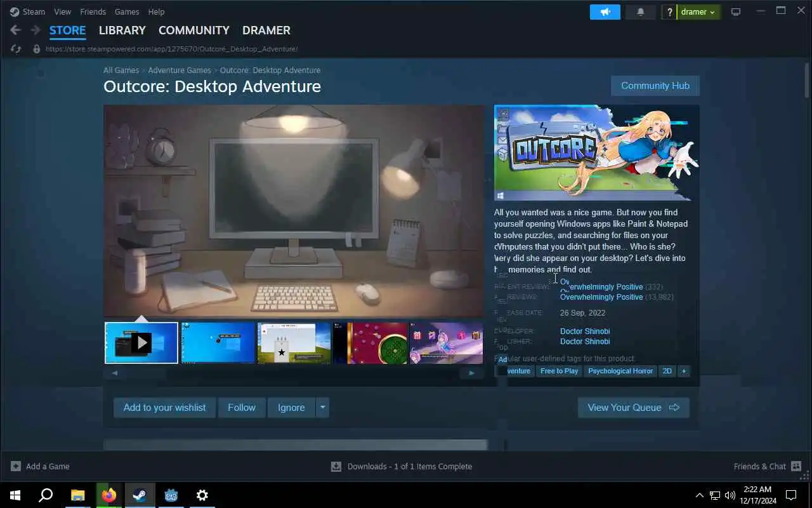Open the dramer account dropdown

(x=698, y=12)
